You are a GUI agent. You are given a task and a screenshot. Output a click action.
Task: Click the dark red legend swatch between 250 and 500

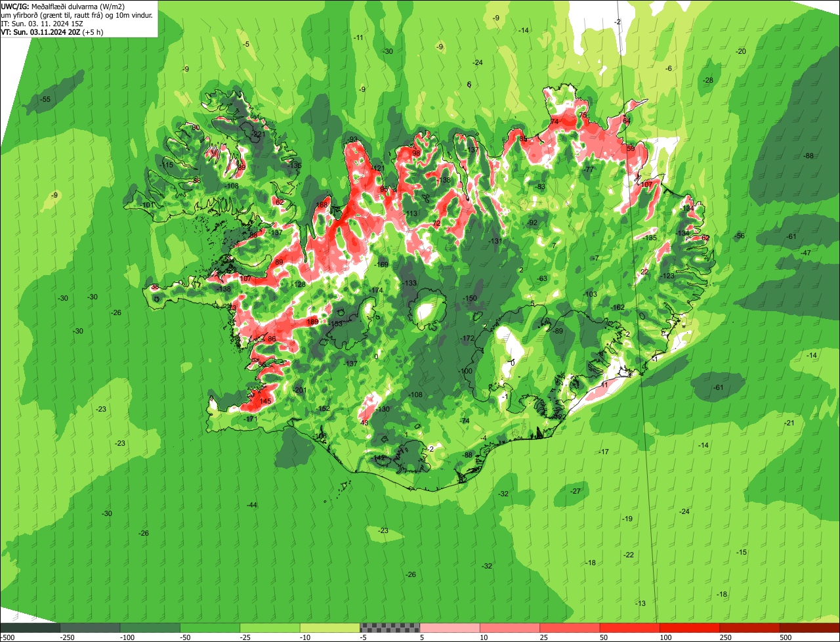tap(750, 628)
